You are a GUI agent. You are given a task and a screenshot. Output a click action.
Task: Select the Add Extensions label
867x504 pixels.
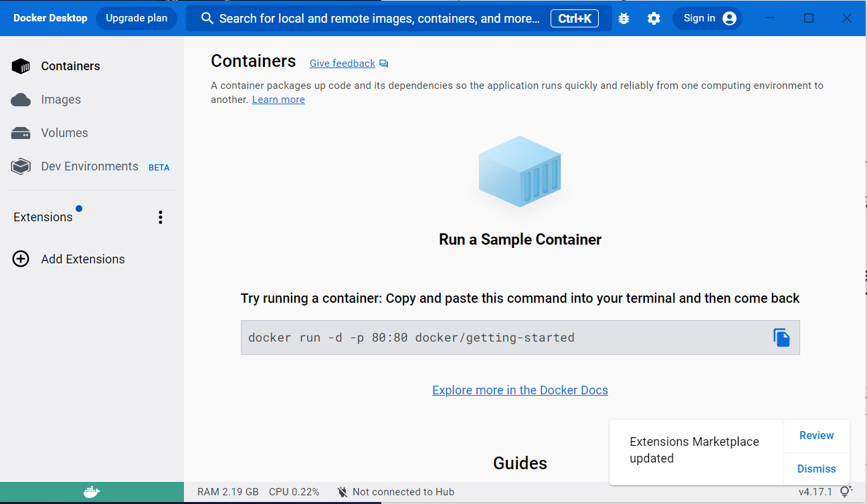point(83,259)
